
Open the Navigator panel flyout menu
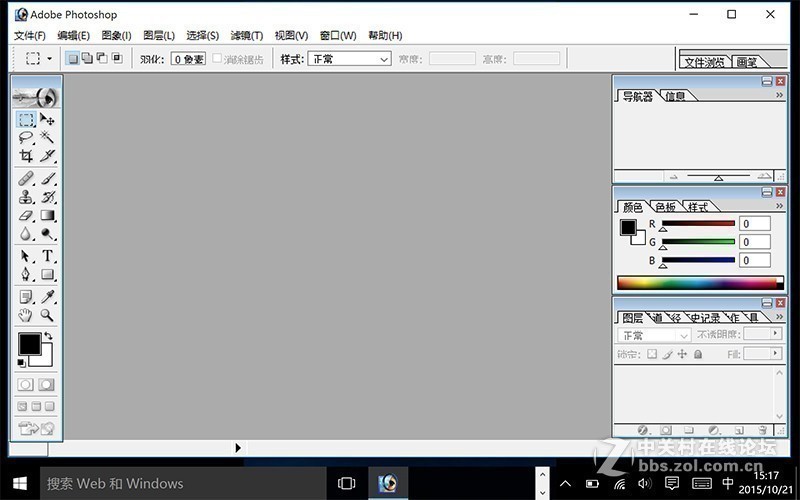[x=780, y=95]
